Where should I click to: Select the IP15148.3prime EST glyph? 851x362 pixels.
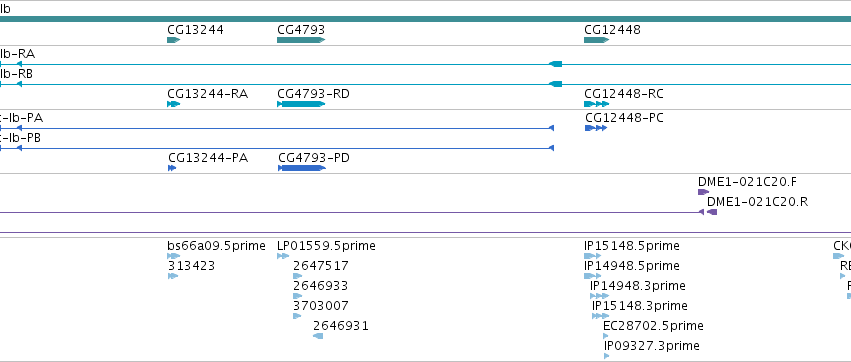[x=601, y=316]
